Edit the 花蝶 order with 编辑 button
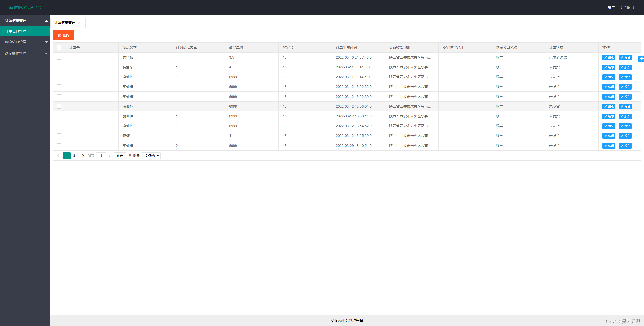Screen dimensions: 644x326 tap(609, 136)
